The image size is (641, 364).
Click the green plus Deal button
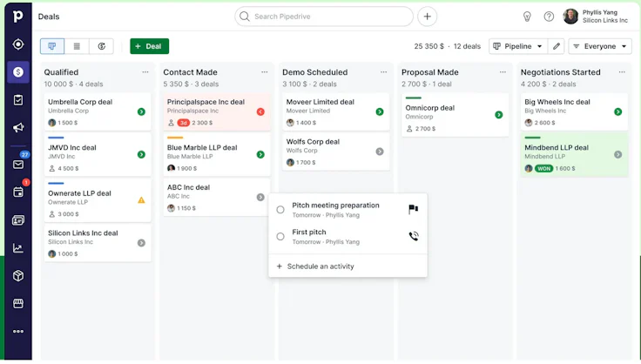tap(149, 46)
